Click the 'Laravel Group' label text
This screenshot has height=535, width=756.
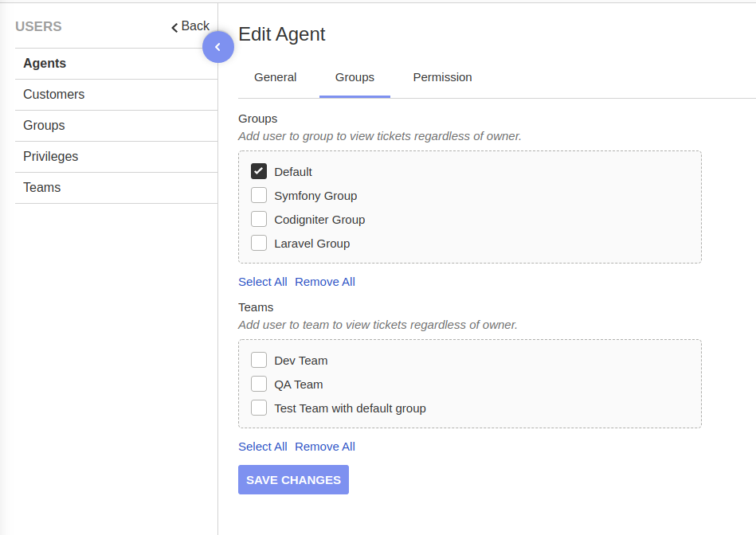click(312, 244)
